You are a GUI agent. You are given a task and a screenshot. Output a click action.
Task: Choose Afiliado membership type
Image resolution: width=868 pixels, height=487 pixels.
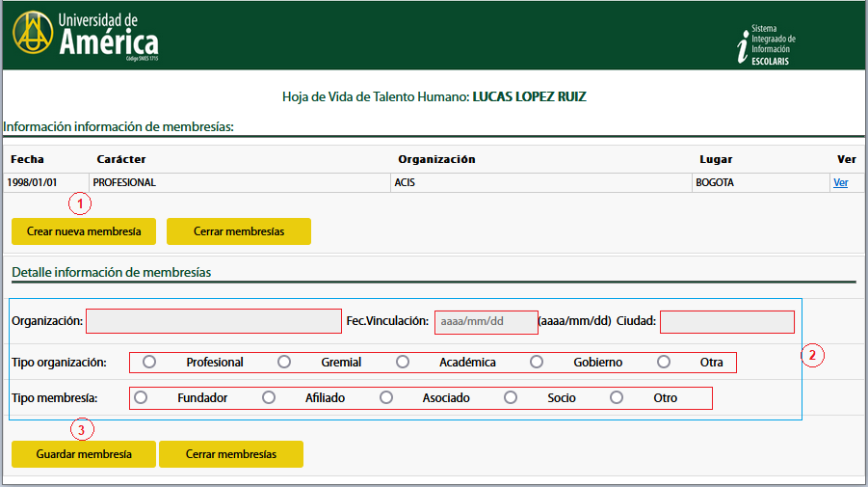pos(269,397)
